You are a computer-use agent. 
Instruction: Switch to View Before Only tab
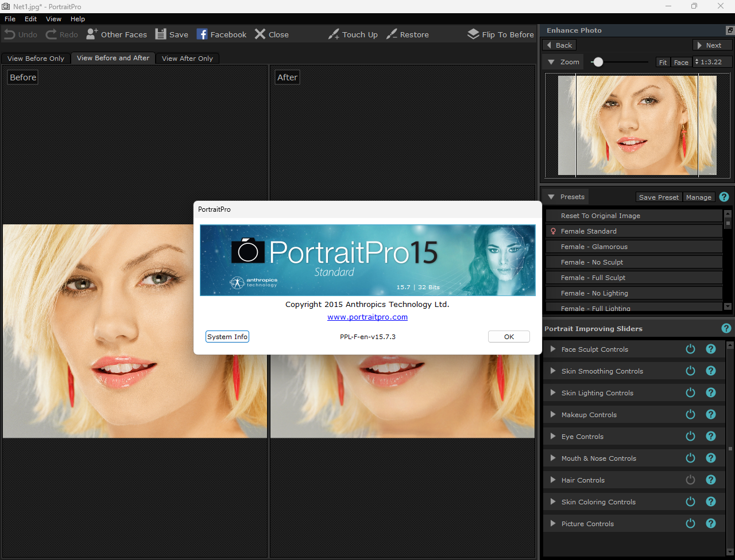36,59
